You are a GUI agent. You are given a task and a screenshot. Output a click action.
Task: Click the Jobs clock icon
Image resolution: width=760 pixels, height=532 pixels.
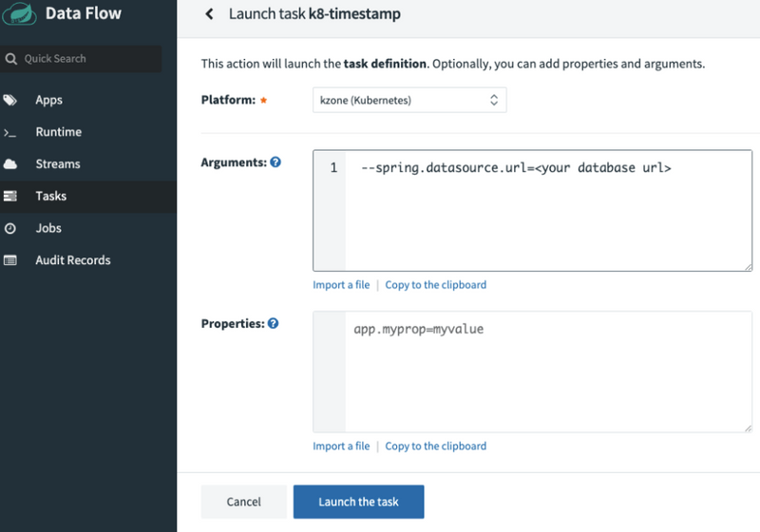10,228
